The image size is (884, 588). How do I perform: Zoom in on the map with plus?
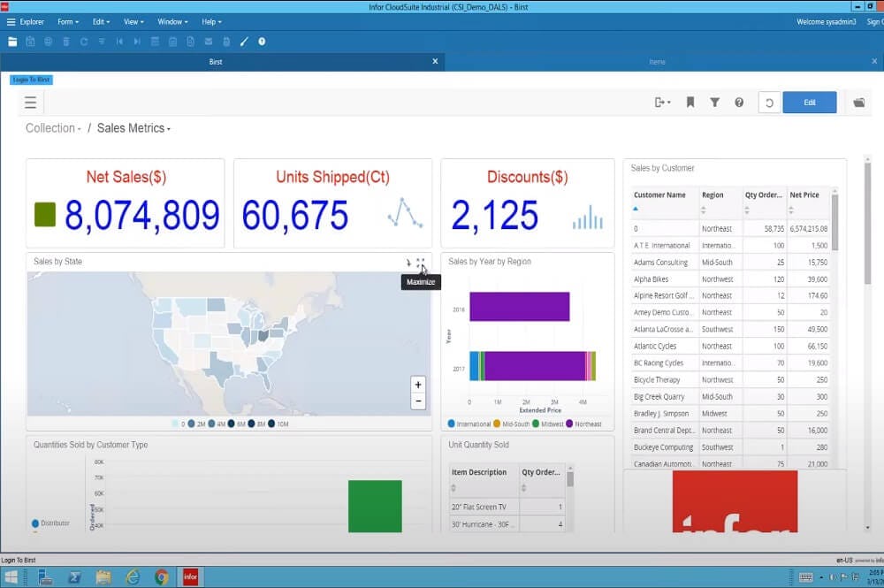click(418, 385)
